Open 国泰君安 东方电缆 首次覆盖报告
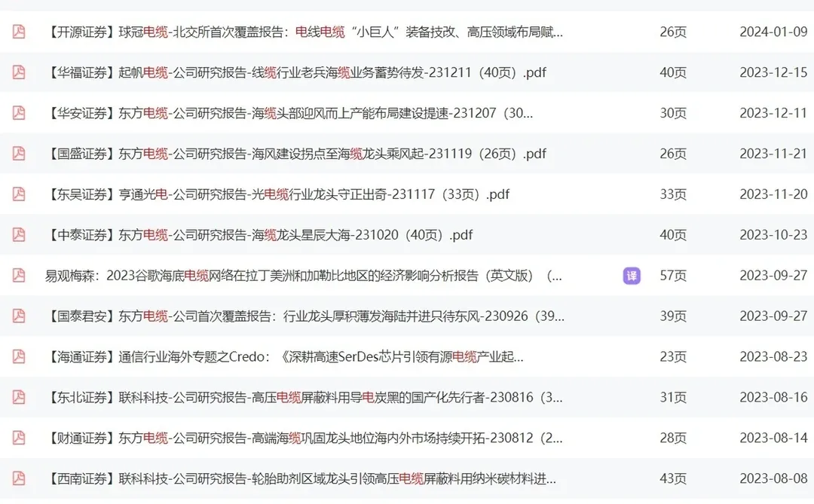814x504 pixels. click(x=305, y=316)
